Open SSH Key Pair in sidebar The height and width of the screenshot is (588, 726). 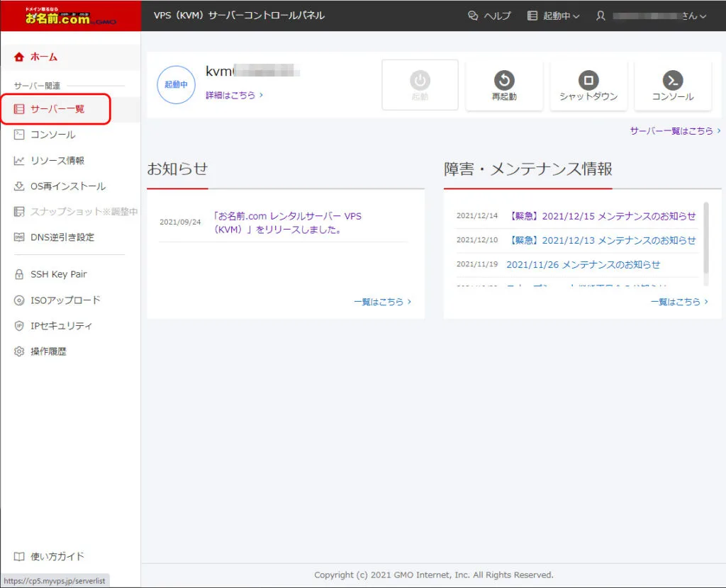pyautogui.click(x=58, y=274)
